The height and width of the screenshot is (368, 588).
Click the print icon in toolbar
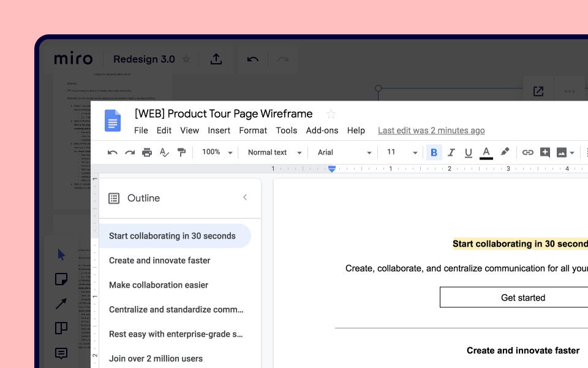[147, 153]
